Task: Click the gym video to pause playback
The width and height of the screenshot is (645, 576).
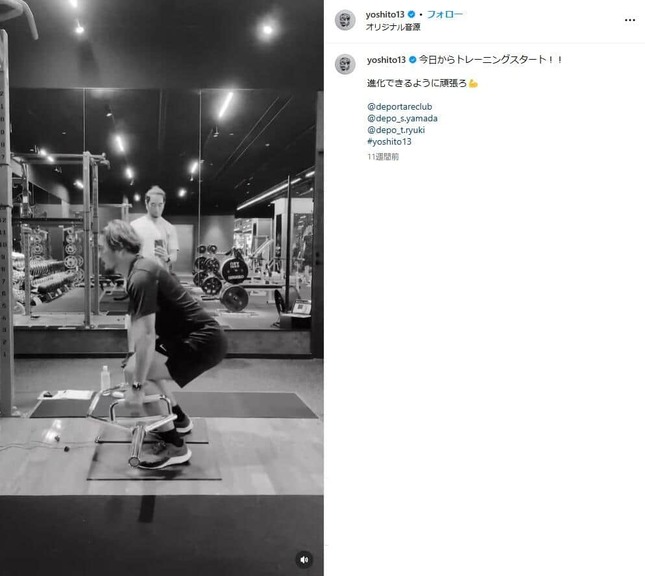Action: [162, 288]
